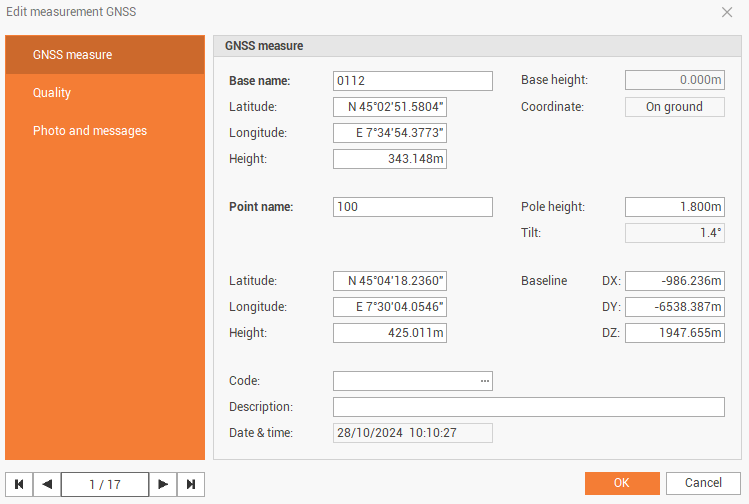Click the Base name field
Viewport: 749px width, 504px height.
click(412, 81)
